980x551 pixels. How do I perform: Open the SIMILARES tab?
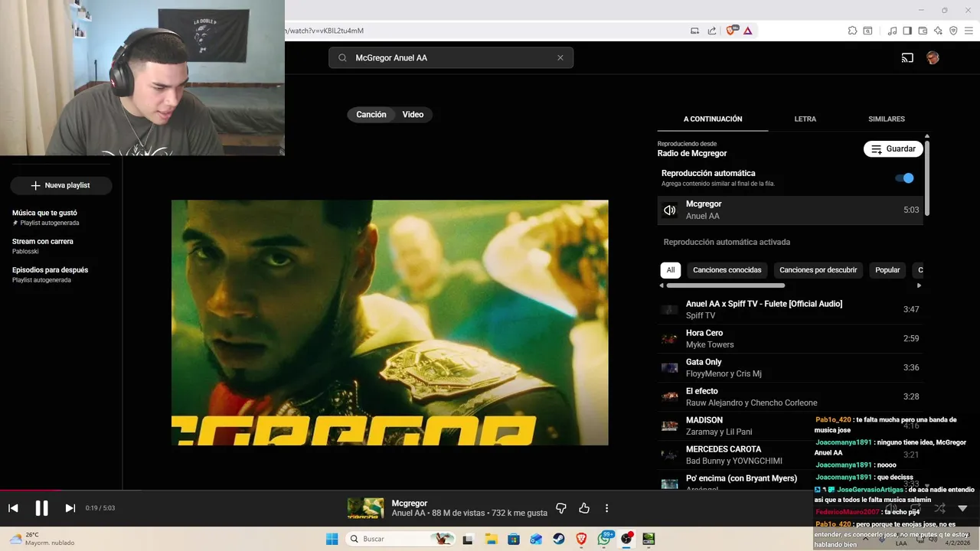(887, 119)
